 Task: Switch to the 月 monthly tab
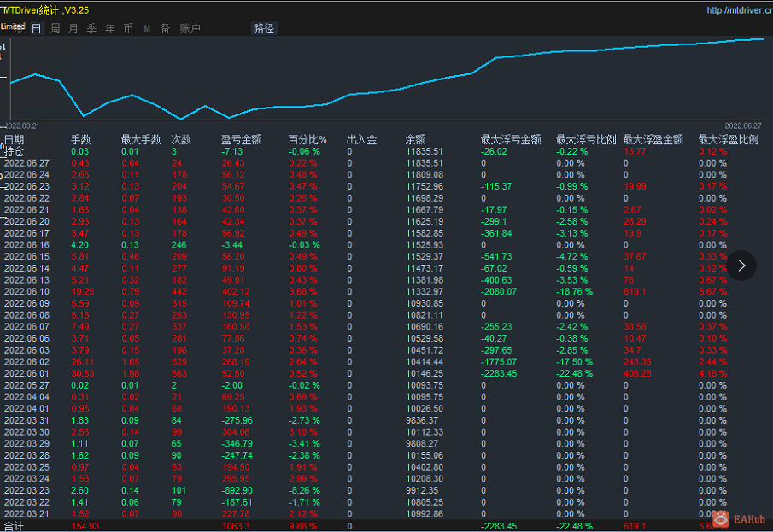(x=73, y=28)
